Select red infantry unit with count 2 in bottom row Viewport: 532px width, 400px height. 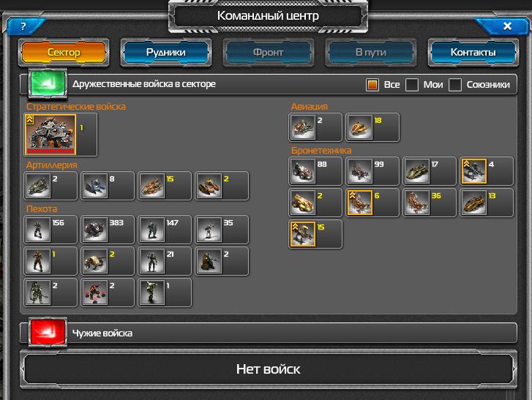pos(108,293)
